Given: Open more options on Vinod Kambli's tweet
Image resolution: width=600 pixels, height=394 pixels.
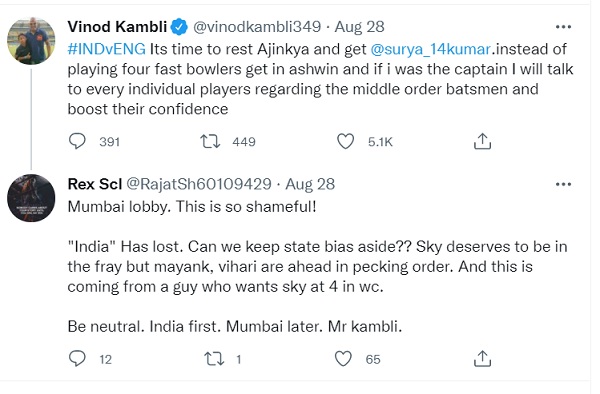Looking at the screenshot, I should click(563, 27).
